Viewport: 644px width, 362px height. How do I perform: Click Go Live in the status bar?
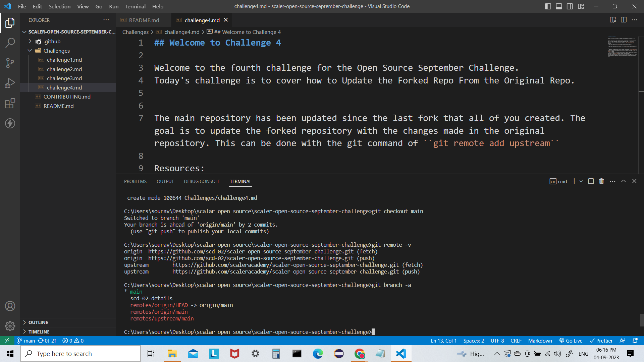(x=571, y=341)
